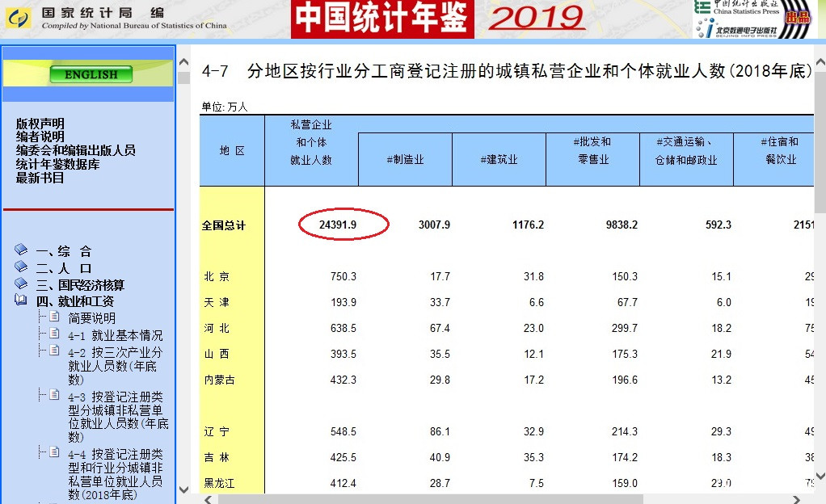Viewport: 826px width, 504px height.
Task: Click the table's horizontal scrollbar right arrow
Action: tap(796, 499)
